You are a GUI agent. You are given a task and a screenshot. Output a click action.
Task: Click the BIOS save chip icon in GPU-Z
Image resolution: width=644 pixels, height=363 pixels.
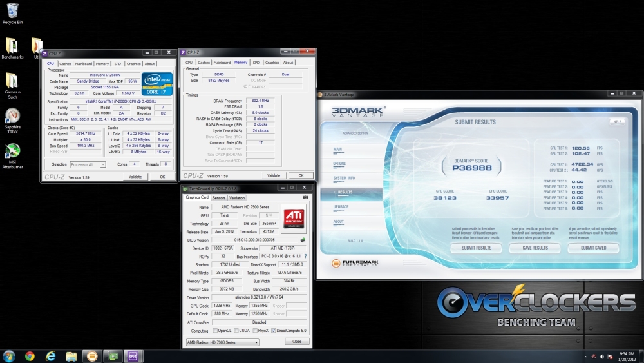pyautogui.click(x=303, y=240)
